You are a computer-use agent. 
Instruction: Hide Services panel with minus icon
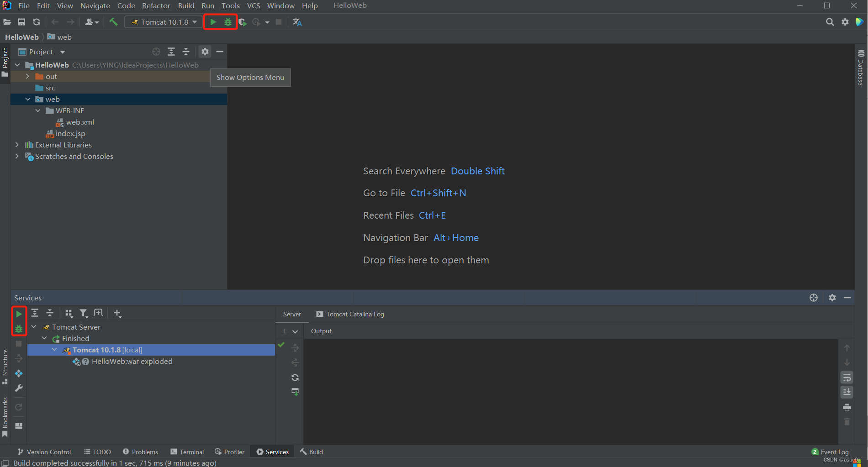[x=847, y=298]
